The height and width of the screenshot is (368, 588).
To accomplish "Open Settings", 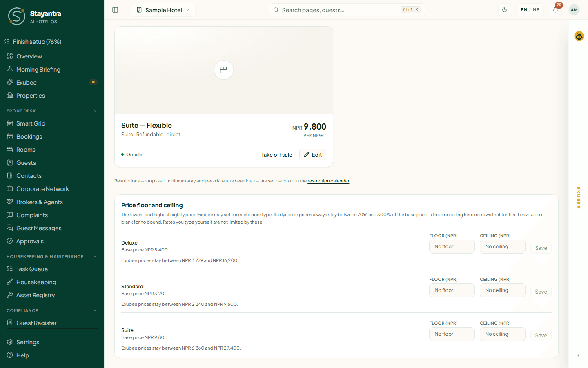I will [52, 342].
